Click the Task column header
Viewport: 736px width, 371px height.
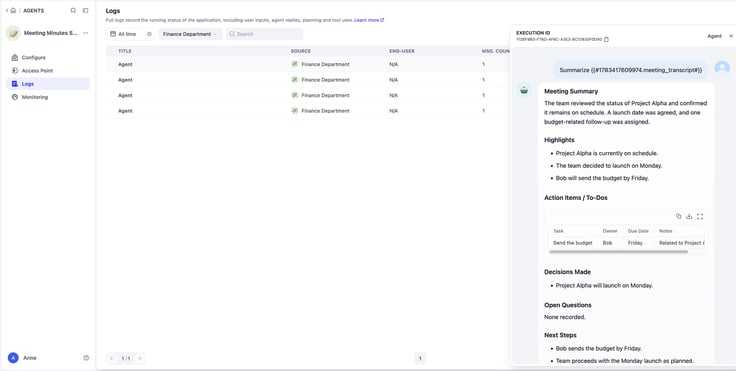(558, 231)
